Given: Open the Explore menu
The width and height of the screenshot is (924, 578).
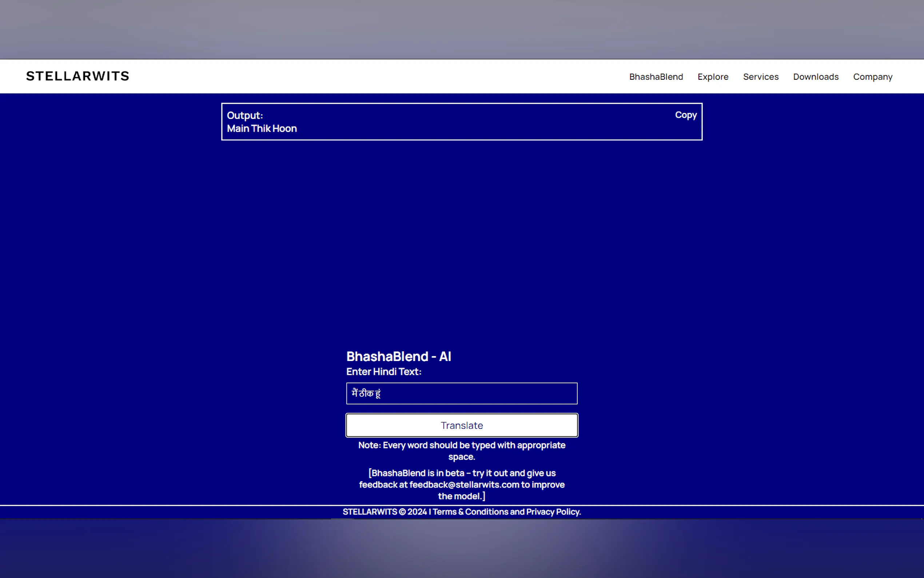Looking at the screenshot, I should [x=713, y=77].
